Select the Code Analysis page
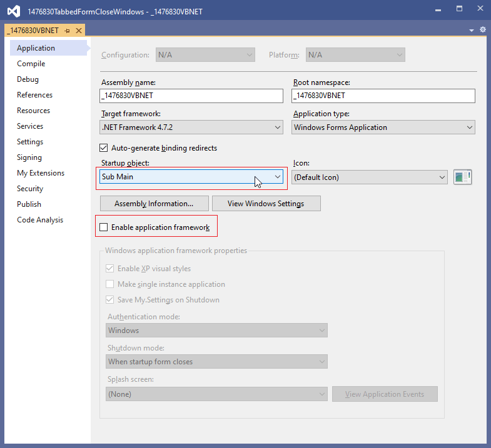This screenshot has width=491, height=448. 40,220
